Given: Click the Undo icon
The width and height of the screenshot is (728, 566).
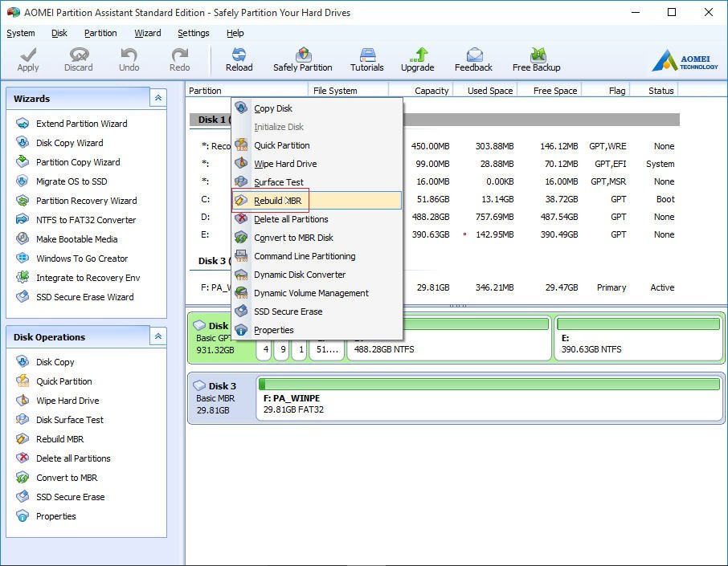Looking at the screenshot, I should click(x=129, y=58).
